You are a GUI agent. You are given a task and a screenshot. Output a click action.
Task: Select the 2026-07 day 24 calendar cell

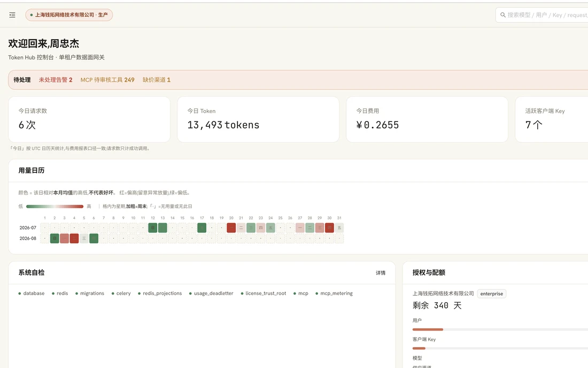point(270,228)
